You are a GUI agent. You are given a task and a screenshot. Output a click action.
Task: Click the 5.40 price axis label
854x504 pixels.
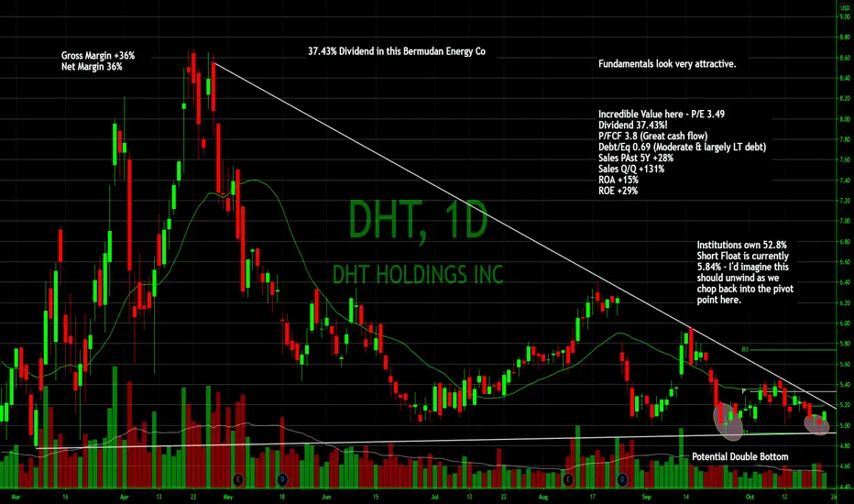(x=844, y=385)
